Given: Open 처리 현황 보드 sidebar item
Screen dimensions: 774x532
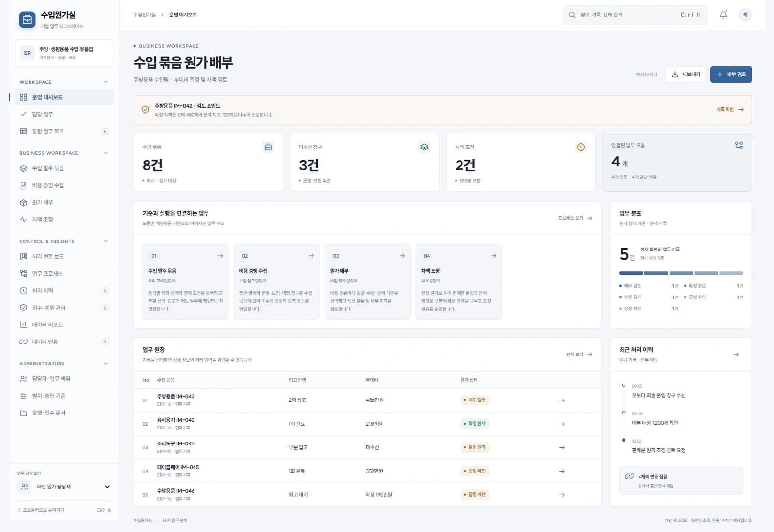Looking at the screenshot, I should tap(64, 256).
